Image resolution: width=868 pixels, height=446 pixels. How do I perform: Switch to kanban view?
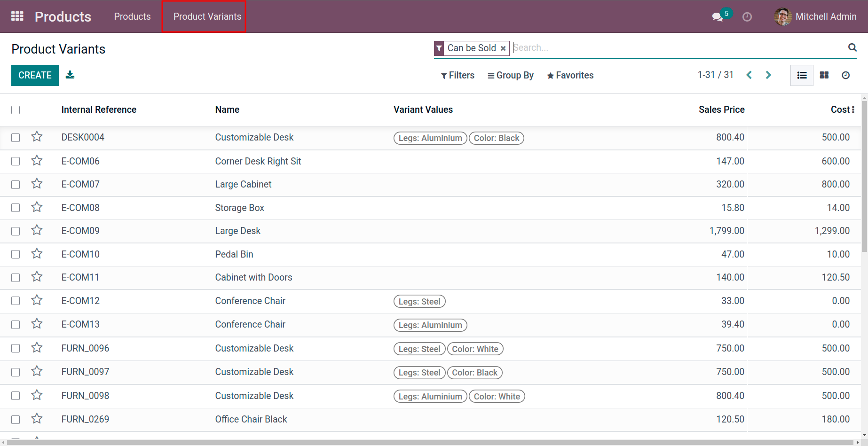tap(824, 75)
